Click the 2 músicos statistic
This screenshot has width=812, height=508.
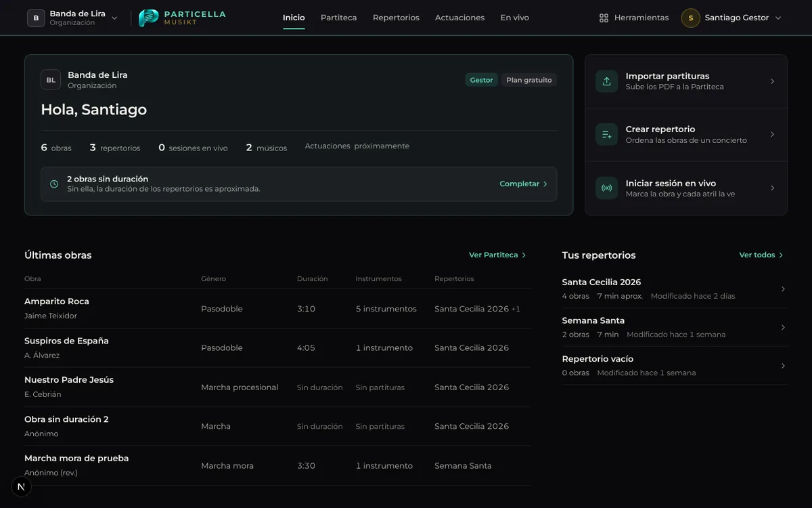(x=267, y=148)
